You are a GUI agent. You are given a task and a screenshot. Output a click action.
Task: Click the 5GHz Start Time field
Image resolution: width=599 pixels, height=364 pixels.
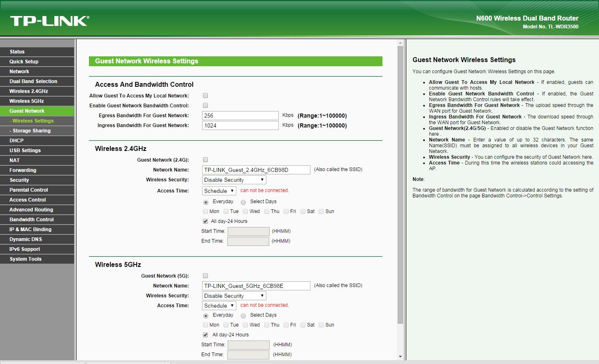[248, 345]
